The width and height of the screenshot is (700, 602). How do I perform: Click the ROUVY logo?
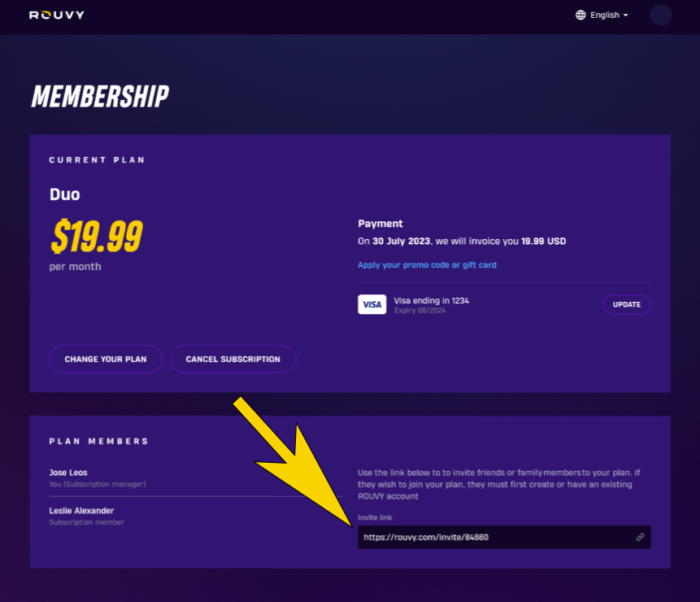pyautogui.click(x=57, y=15)
